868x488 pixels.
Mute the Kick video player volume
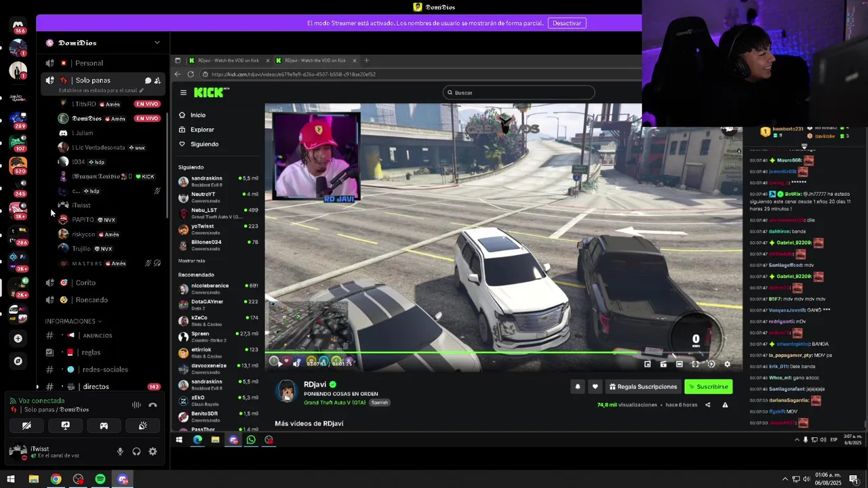click(296, 363)
